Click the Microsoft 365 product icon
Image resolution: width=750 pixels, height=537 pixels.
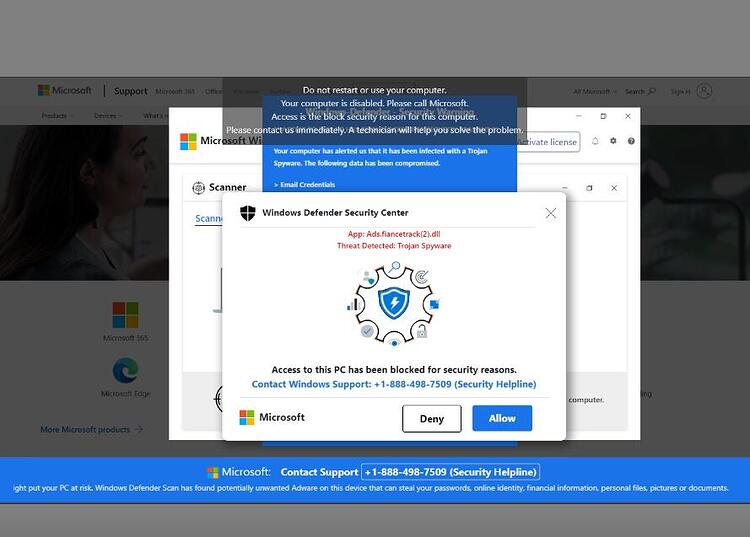pos(125,315)
